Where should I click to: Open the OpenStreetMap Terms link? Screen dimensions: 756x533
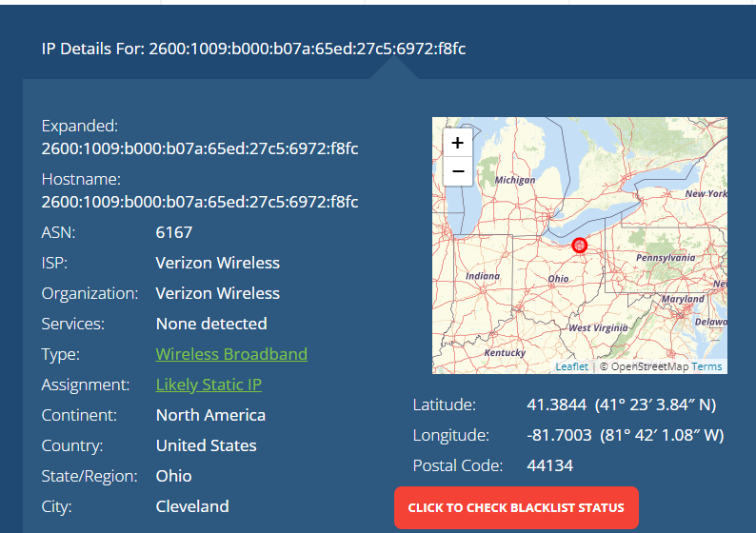pyautogui.click(x=706, y=366)
